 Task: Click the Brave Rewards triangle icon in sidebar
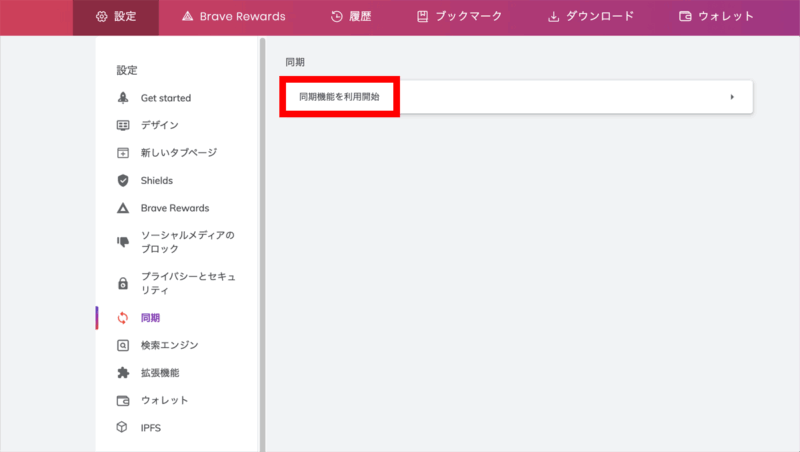click(123, 208)
